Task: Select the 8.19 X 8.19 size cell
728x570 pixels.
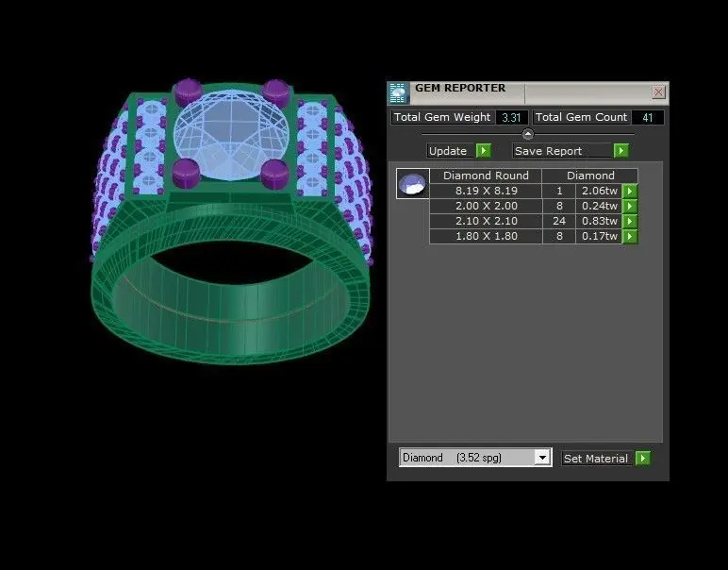Action: click(486, 191)
